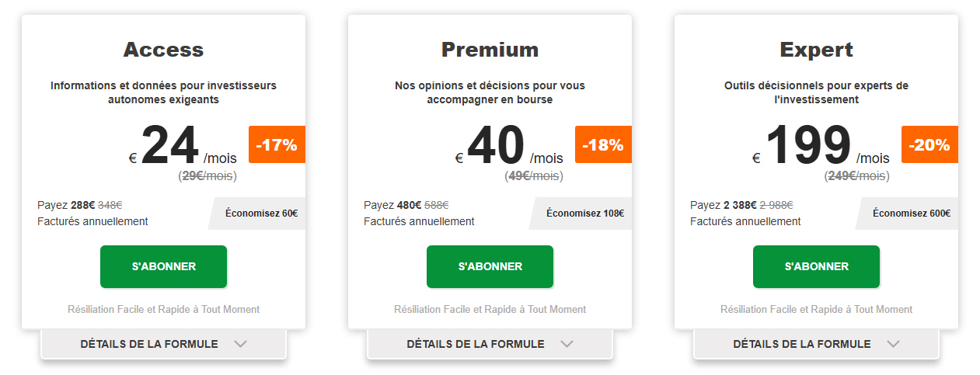Click the Économisez 600€ savings tag
Viewport: 980px width, 375px height.
click(911, 214)
